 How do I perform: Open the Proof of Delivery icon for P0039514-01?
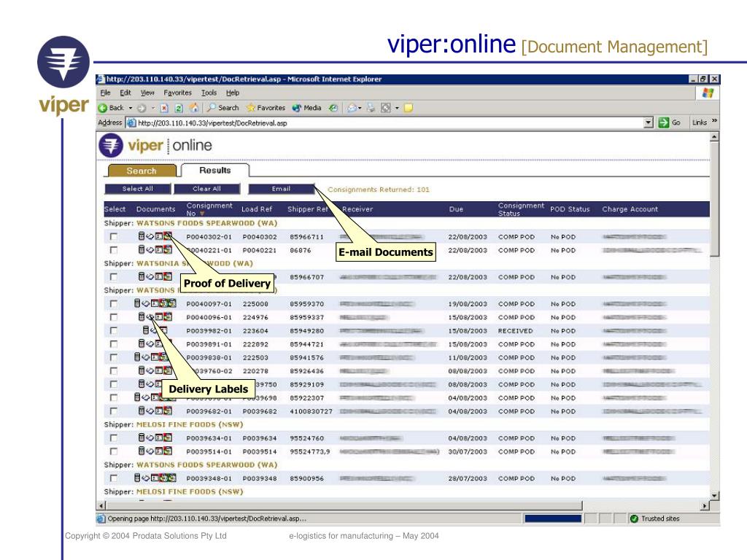tap(168, 451)
